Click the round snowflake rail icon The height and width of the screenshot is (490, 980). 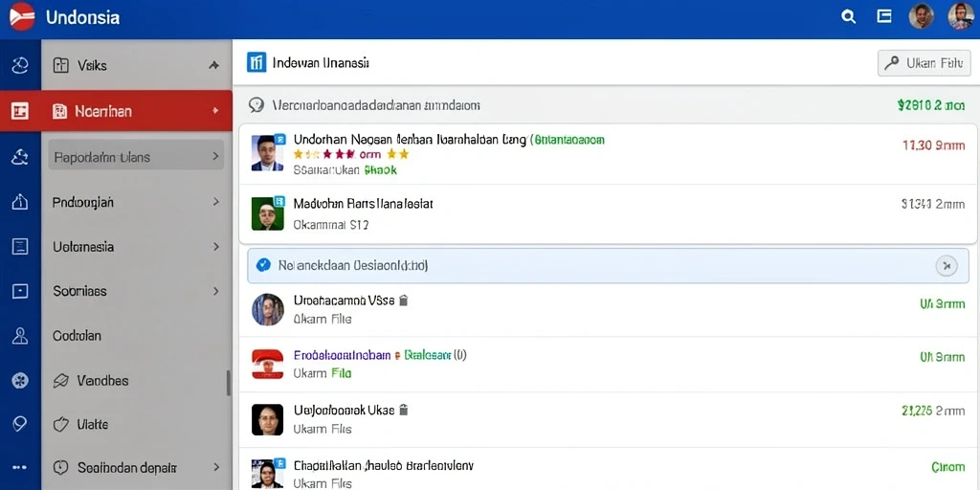pos(20,380)
